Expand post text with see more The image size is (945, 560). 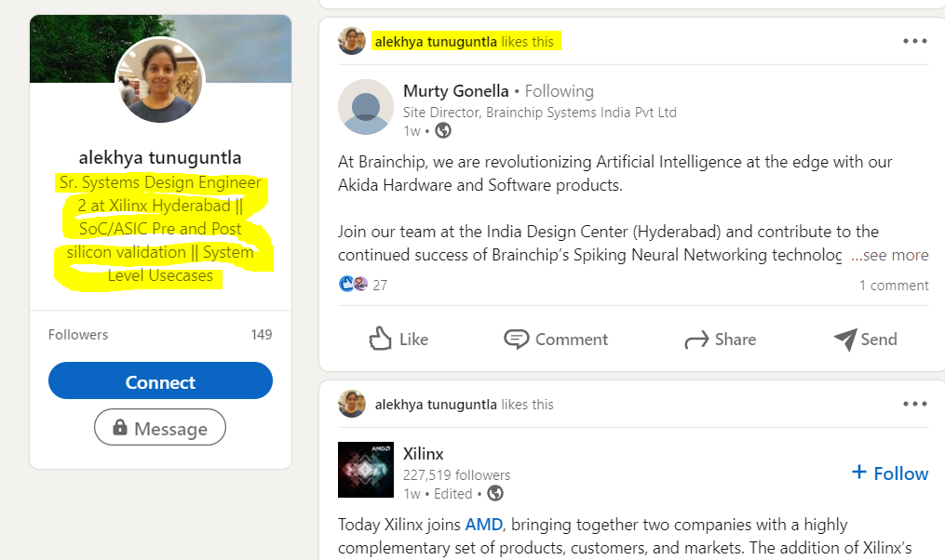point(889,255)
